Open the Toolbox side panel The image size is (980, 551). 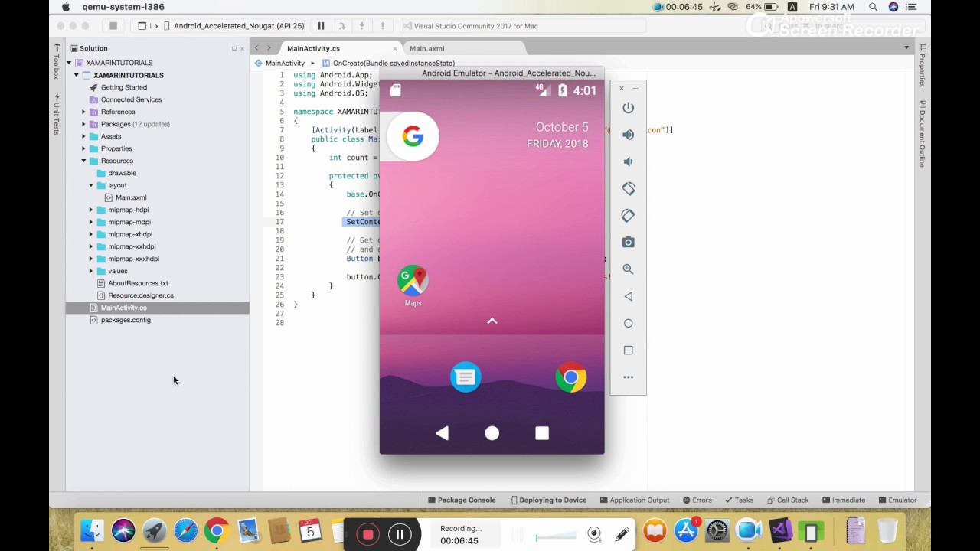point(57,61)
